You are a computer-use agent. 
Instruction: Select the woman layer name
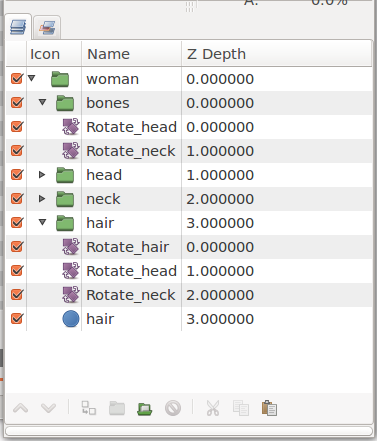click(112, 79)
